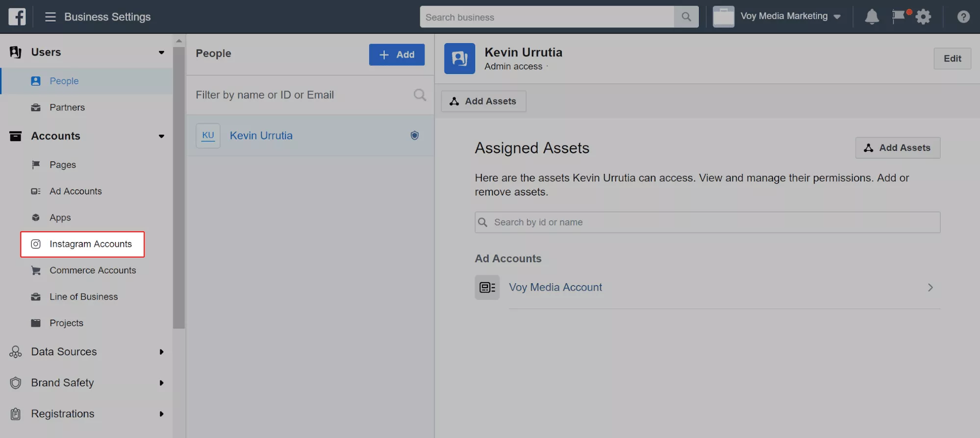Open Ad Accounts in the sidebar

click(x=75, y=191)
